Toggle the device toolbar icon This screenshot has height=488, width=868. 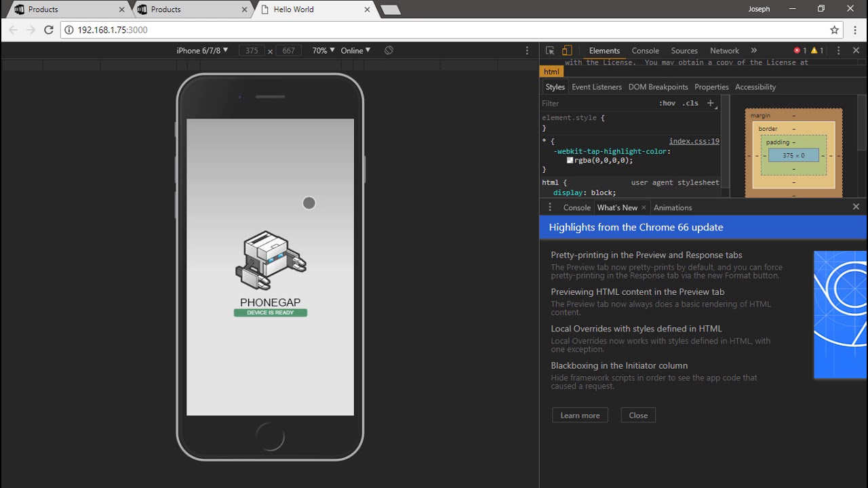(567, 51)
